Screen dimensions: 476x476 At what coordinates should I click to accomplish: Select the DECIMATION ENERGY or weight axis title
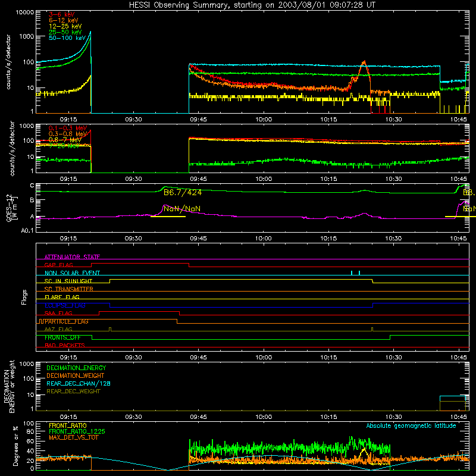9,387
